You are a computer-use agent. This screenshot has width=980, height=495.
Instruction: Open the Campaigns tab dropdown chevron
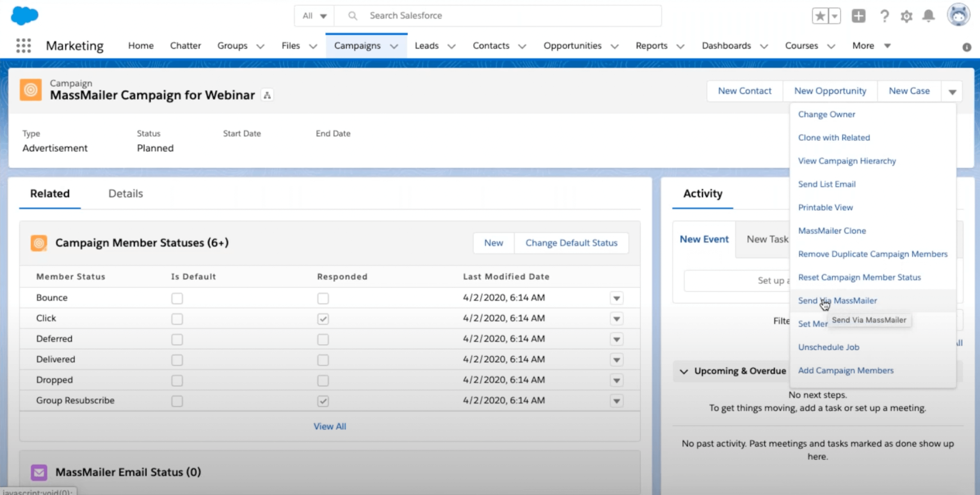(x=394, y=46)
